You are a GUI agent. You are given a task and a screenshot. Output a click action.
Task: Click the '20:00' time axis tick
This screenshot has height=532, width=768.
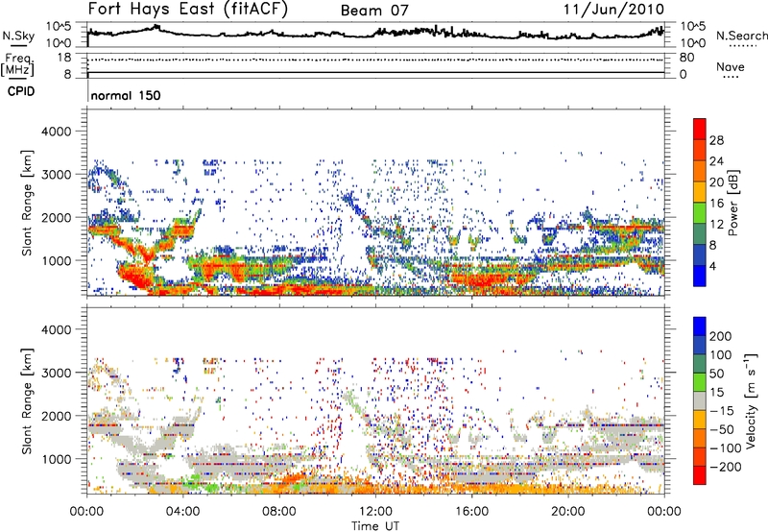point(568,512)
